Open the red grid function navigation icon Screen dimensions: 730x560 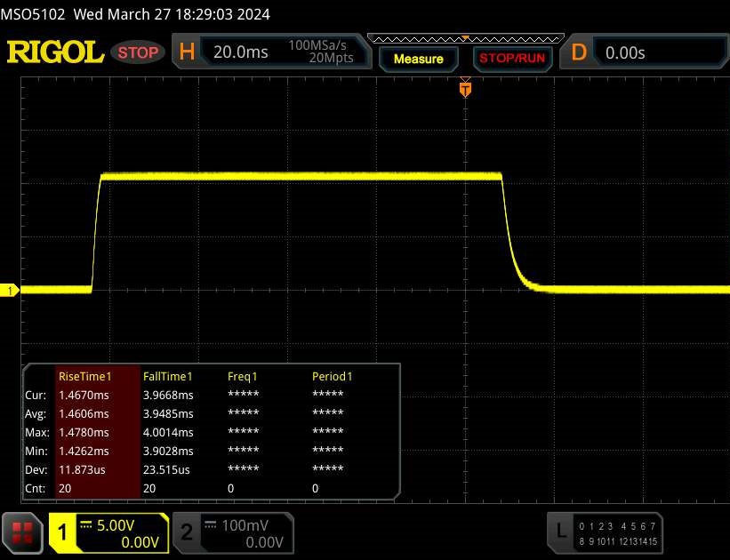click(22, 533)
